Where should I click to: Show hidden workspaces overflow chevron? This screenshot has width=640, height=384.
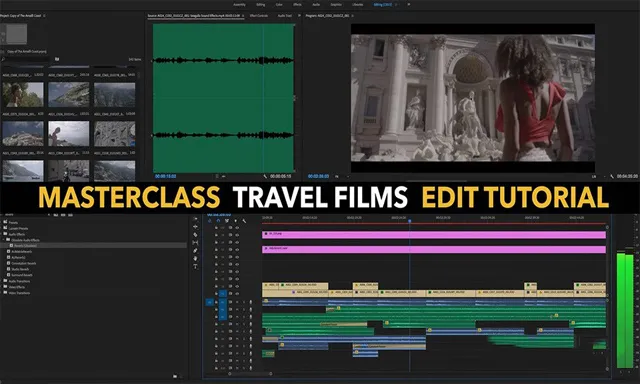tap(409, 4)
